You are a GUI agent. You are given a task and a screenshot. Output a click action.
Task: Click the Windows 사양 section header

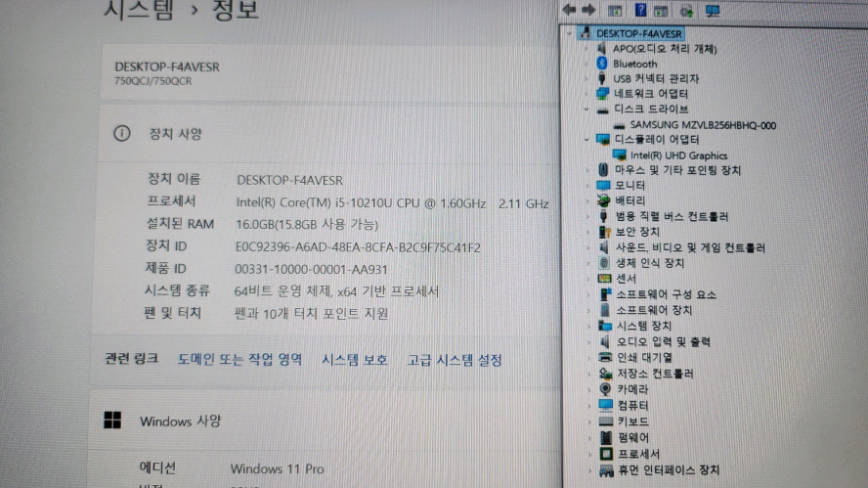pos(325,421)
